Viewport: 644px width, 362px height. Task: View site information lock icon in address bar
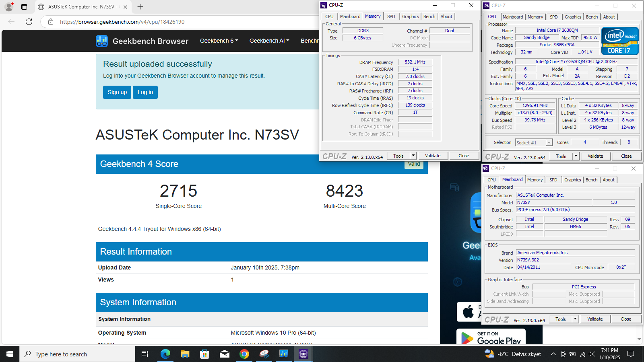pyautogui.click(x=51, y=22)
